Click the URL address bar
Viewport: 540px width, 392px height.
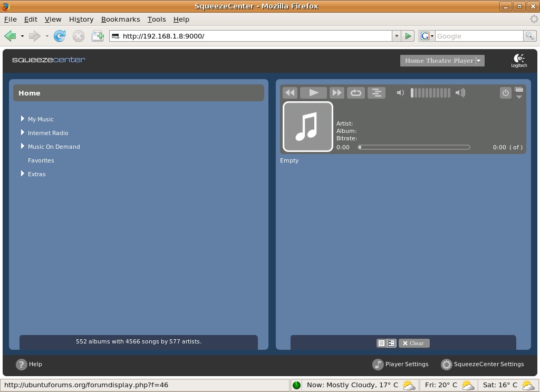[253, 36]
